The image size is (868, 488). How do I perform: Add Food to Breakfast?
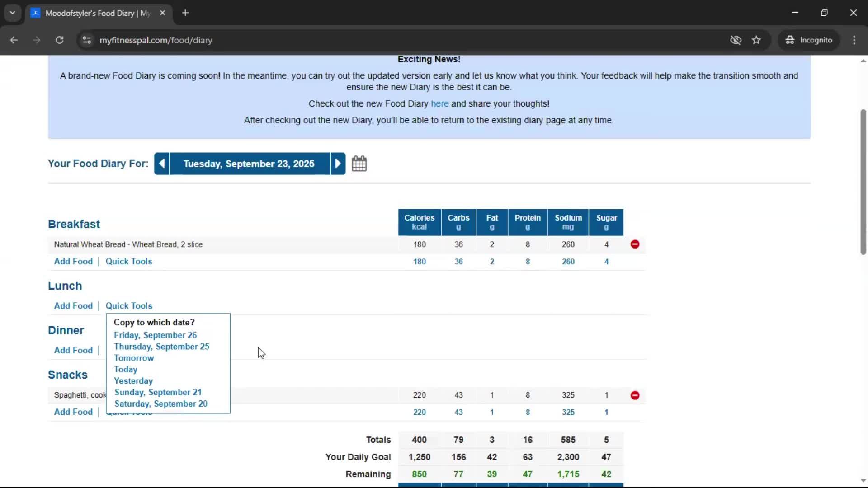[x=73, y=262]
